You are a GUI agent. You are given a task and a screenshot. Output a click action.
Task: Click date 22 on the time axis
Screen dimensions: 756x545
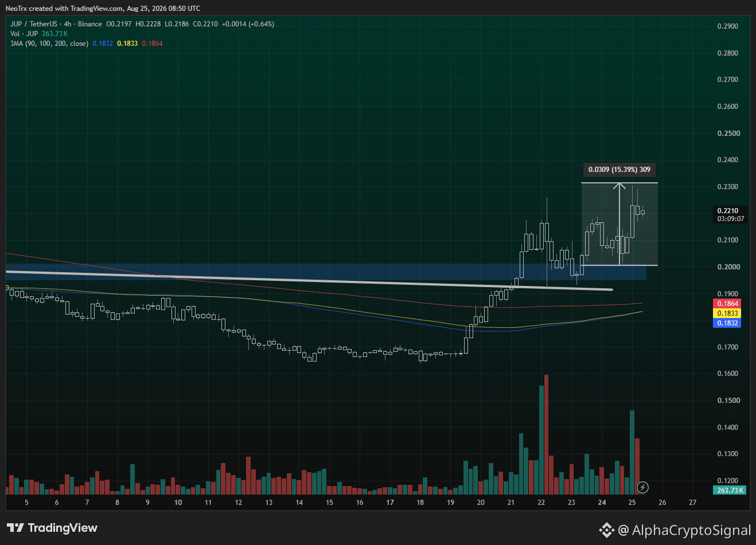pyautogui.click(x=541, y=503)
